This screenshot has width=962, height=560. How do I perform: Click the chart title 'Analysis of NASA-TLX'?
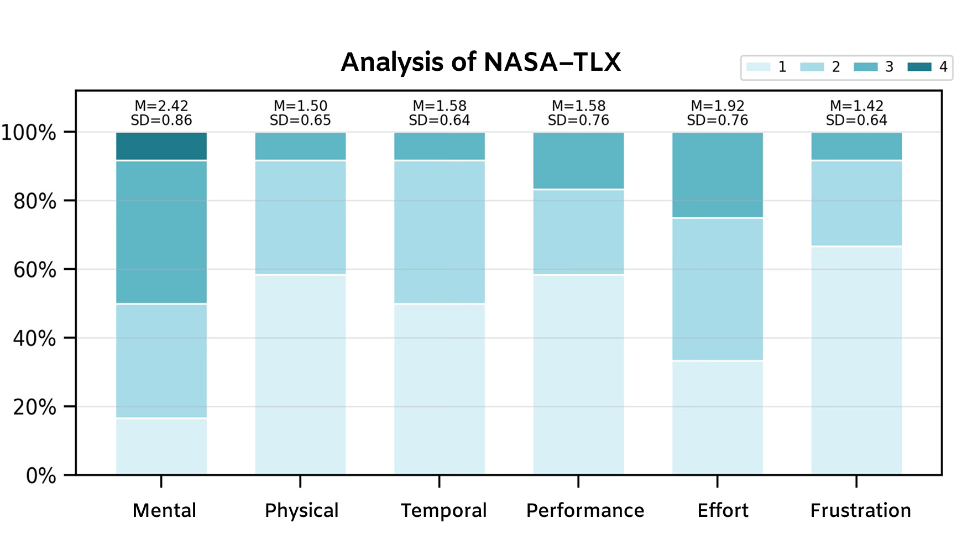click(x=480, y=62)
